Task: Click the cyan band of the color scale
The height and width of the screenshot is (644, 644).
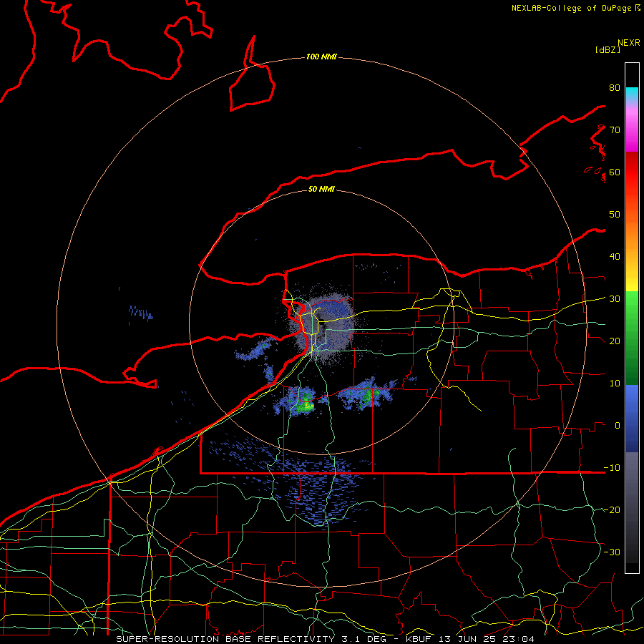Action: [x=632, y=94]
